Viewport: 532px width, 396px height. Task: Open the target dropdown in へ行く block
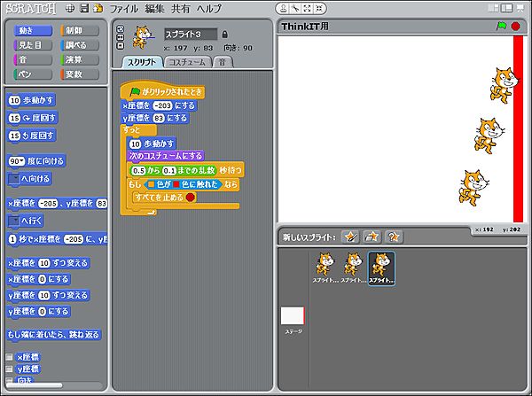(x=14, y=221)
